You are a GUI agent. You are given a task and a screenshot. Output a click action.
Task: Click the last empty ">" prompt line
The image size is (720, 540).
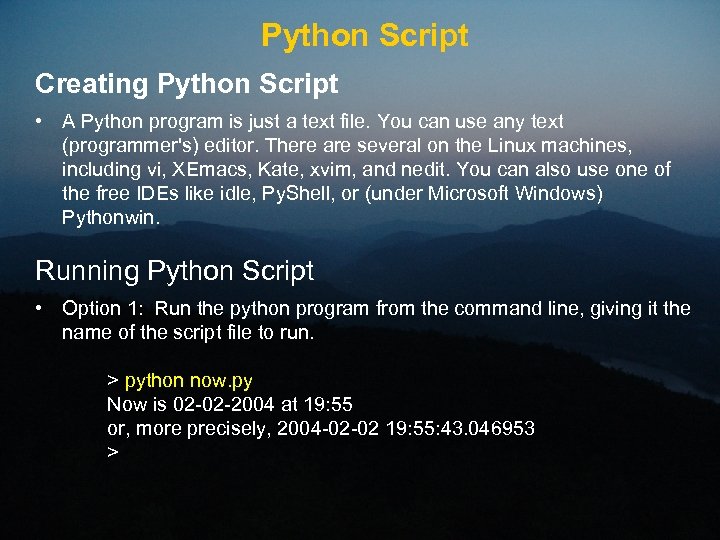tap(113, 452)
